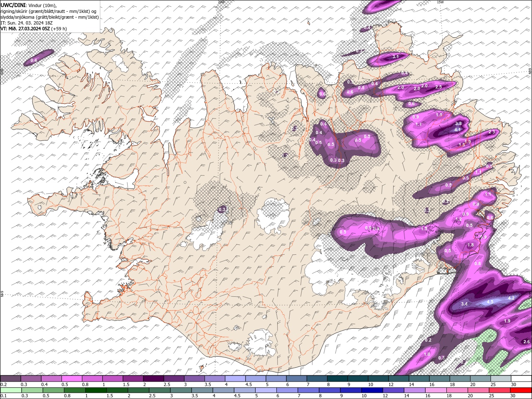Click the 2.3 value on the map
Screen dimensions: 532x399
click(492, 132)
